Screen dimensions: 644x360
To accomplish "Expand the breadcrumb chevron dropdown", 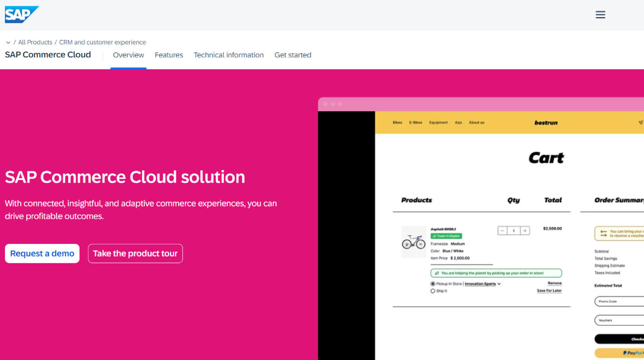I will click(x=8, y=43).
